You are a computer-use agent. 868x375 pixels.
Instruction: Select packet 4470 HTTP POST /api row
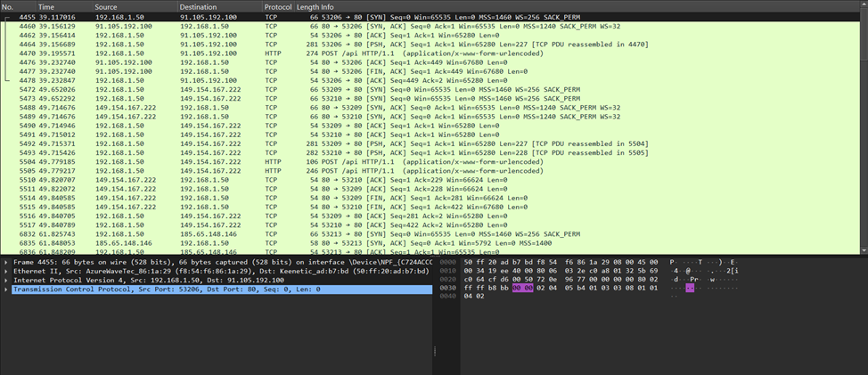[267, 53]
